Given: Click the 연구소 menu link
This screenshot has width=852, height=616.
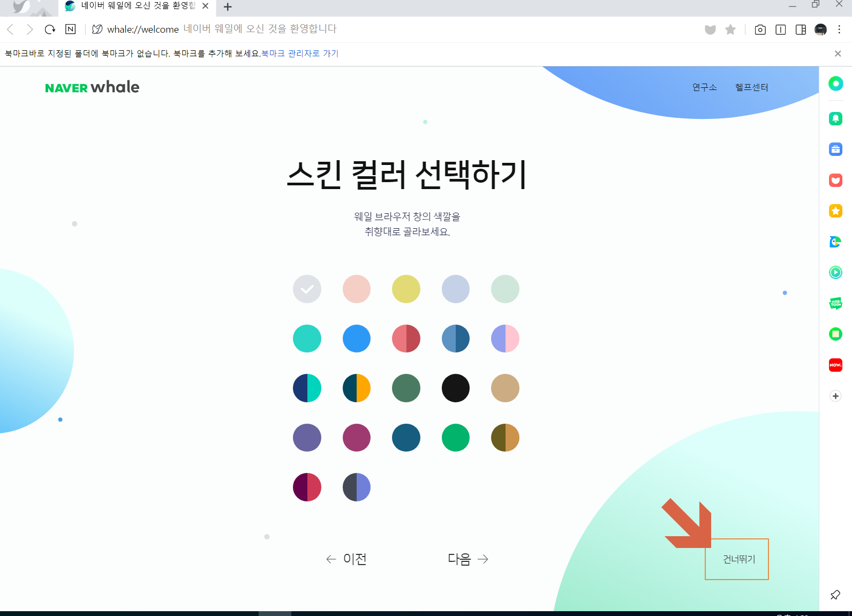Looking at the screenshot, I should [704, 87].
